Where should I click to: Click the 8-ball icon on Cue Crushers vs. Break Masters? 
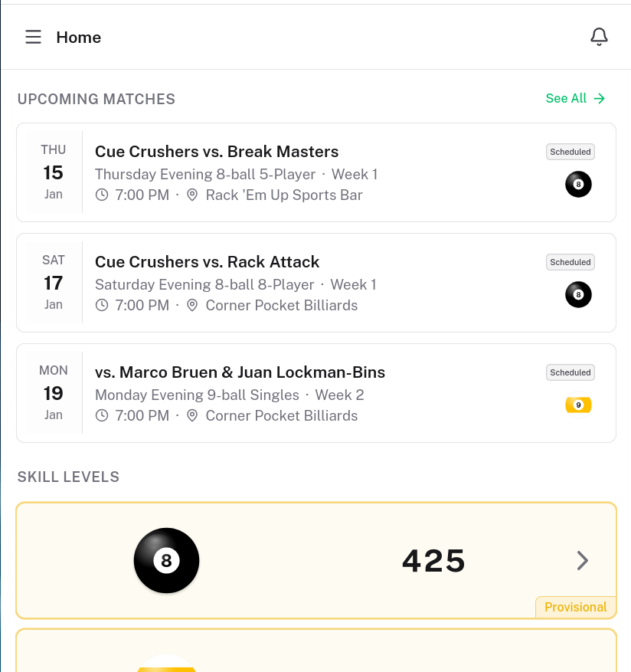pos(578,184)
